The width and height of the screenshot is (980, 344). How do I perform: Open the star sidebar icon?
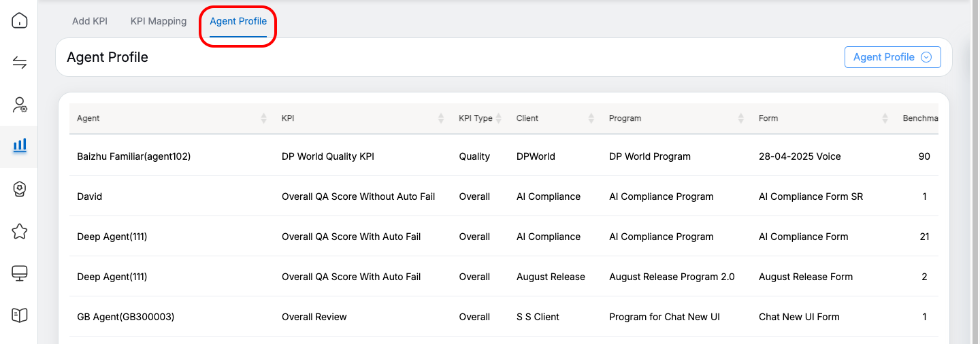pyautogui.click(x=20, y=232)
